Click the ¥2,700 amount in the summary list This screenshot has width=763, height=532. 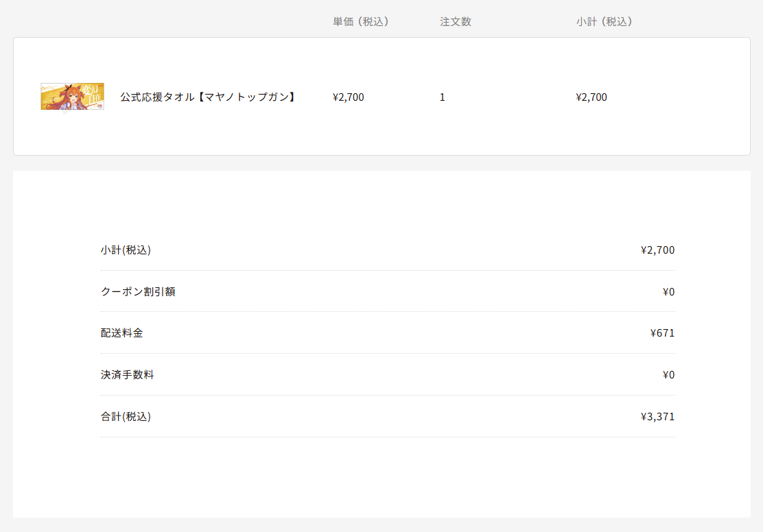(x=657, y=250)
